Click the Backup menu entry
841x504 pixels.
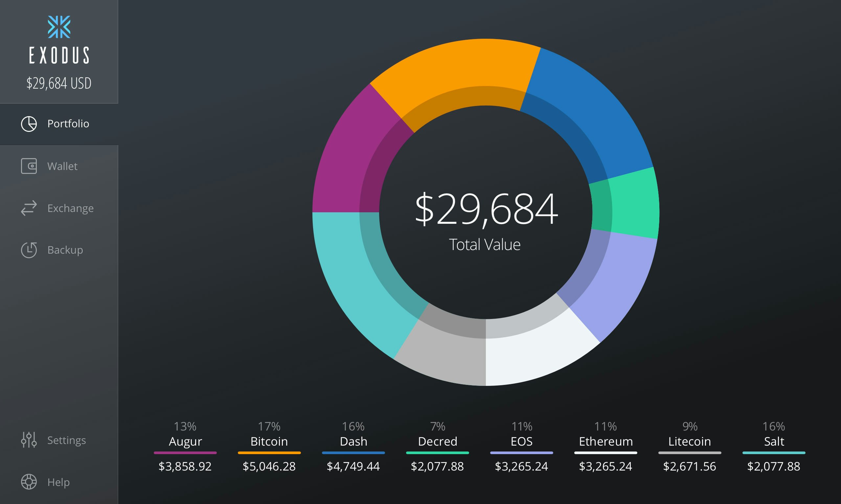click(x=65, y=250)
